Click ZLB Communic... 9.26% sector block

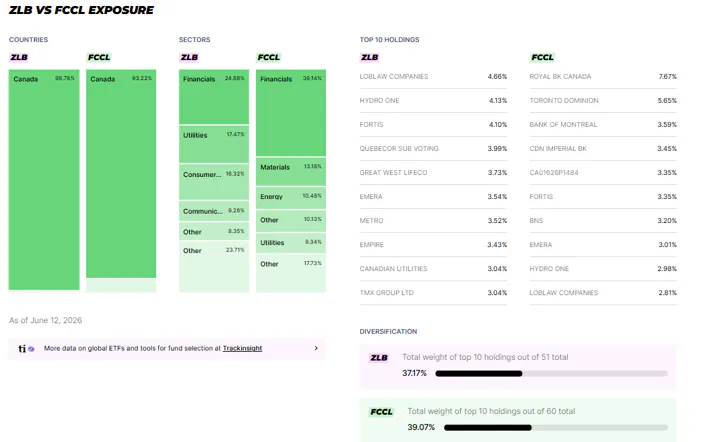pyautogui.click(x=214, y=211)
